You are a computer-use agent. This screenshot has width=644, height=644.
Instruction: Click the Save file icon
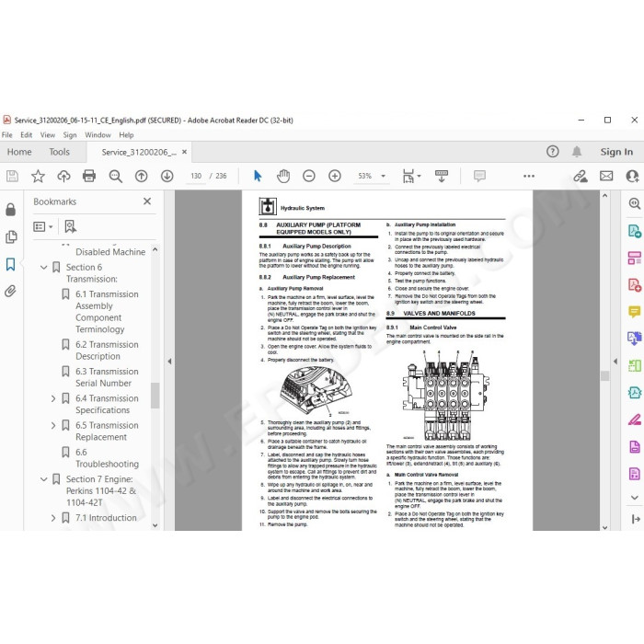click(12, 177)
